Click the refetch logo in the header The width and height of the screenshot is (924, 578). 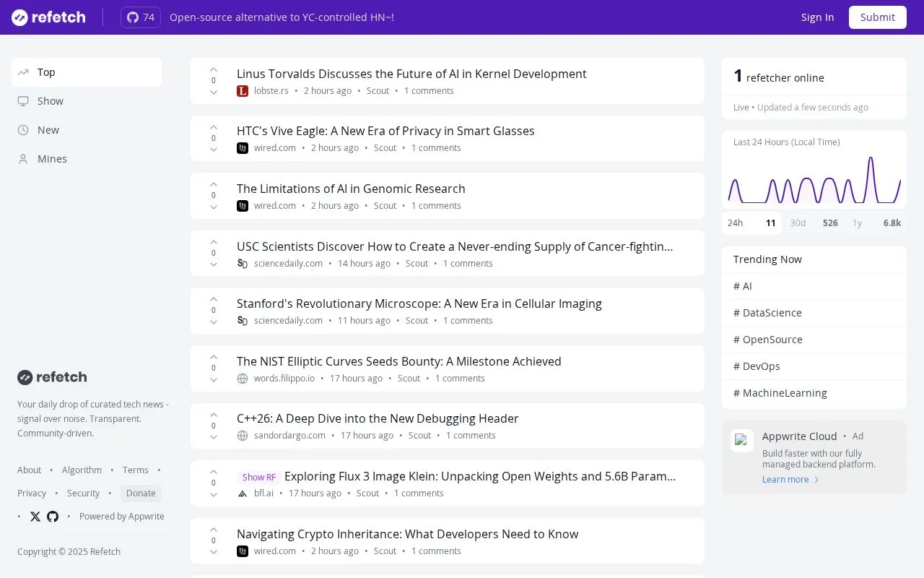coord(48,17)
